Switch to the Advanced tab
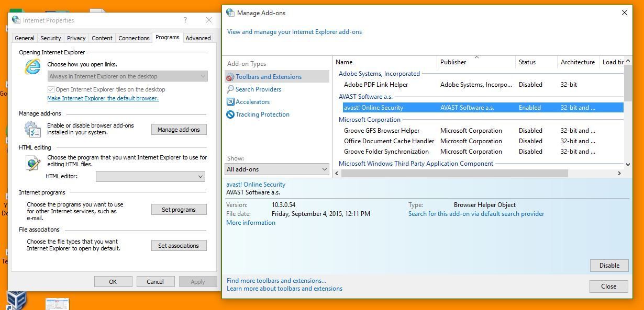This screenshot has width=644, height=310. coord(198,38)
